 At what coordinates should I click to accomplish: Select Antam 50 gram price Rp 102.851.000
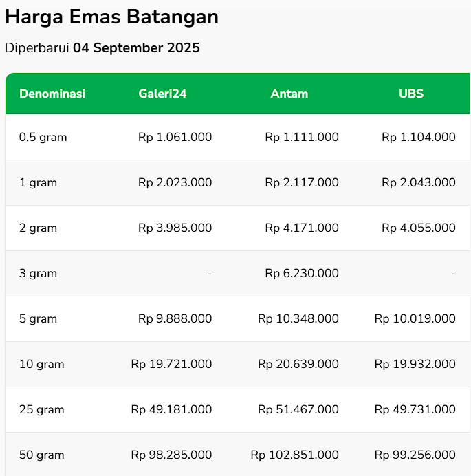pos(295,455)
